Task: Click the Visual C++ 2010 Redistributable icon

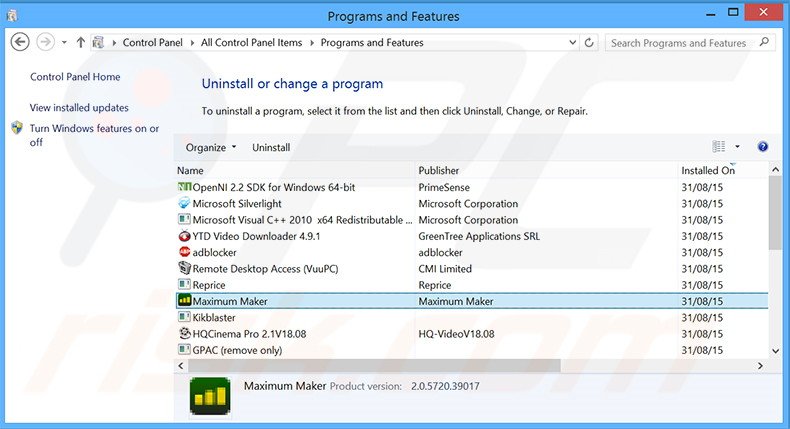Action: (184, 219)
